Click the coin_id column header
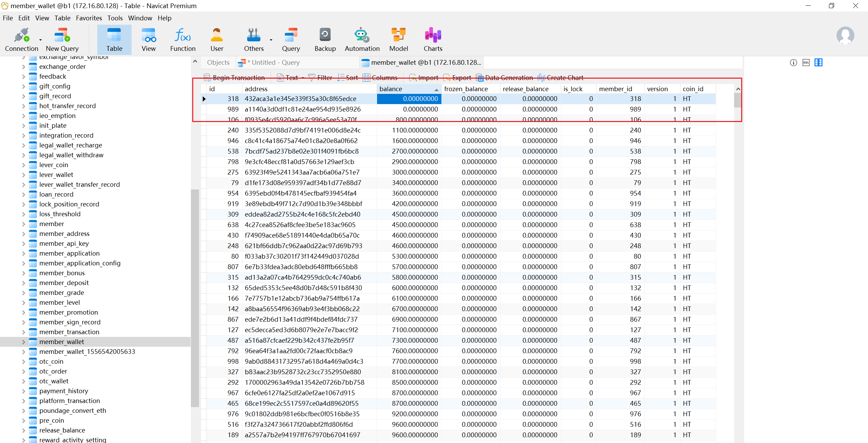Screen dimensions: 868x443 point(698,89)
